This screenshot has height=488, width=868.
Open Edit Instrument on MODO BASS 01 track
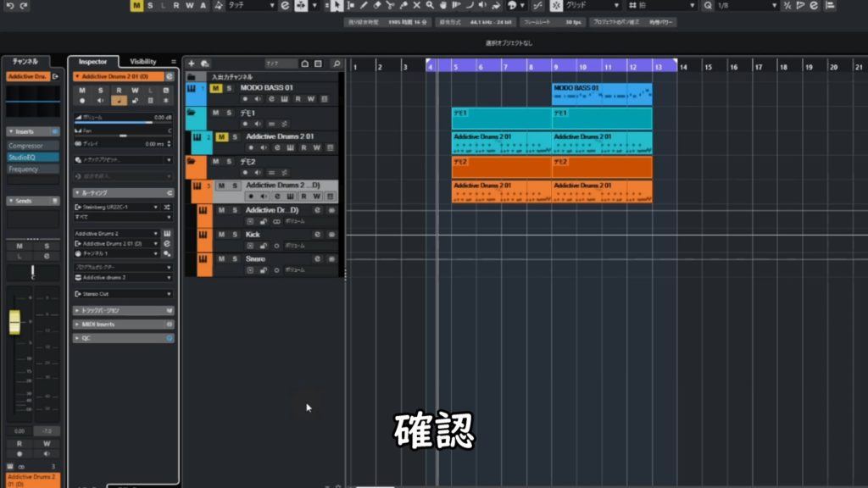(284, 100)
